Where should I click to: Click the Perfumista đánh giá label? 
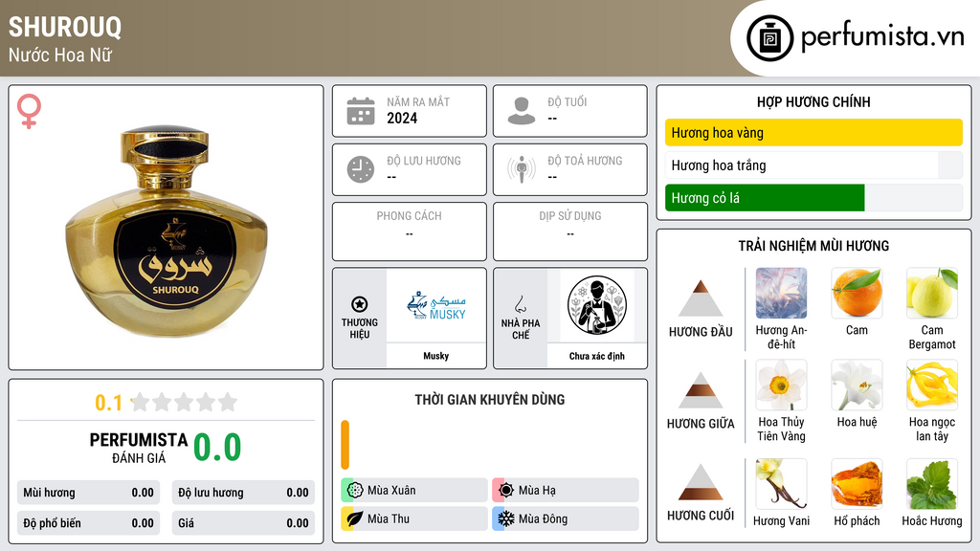(139, 448)
